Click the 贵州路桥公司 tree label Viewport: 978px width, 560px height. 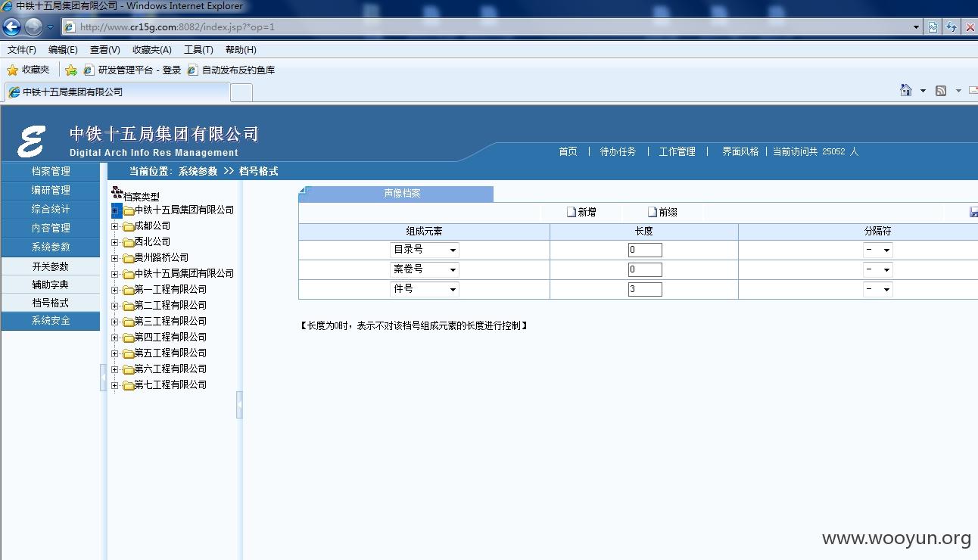pos(161,258)
